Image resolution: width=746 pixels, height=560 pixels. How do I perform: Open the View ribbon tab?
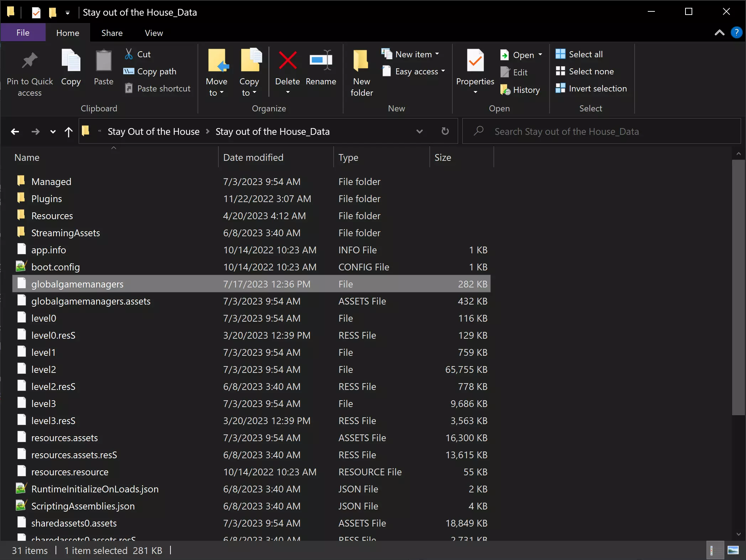[x=153, y=33]
